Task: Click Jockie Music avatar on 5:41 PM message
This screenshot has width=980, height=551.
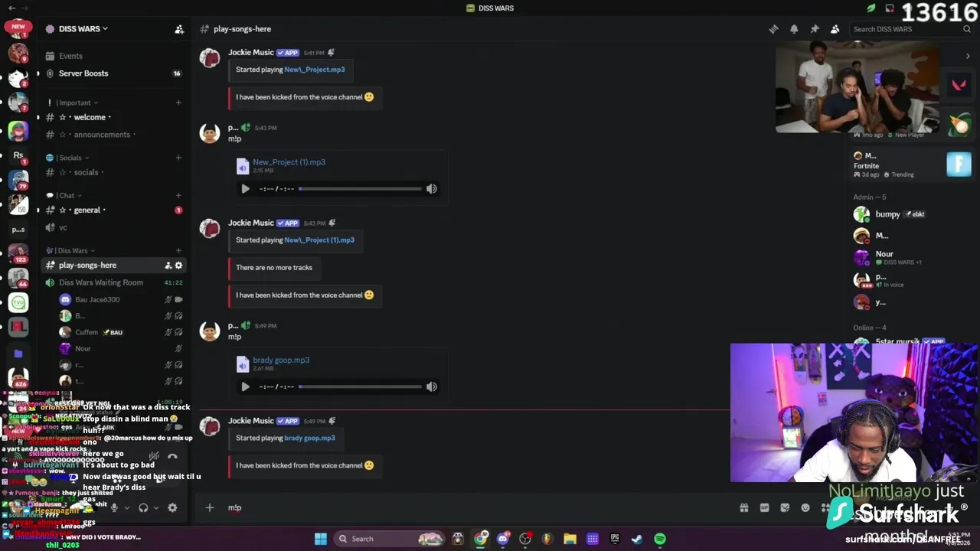Action: click(210, 59)
